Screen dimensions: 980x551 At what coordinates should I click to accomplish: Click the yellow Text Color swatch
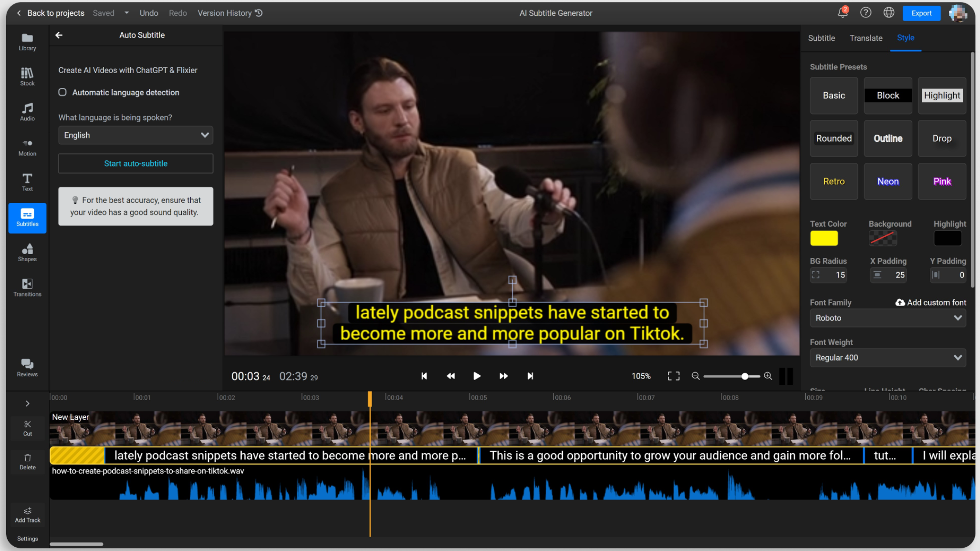[824, 238]
